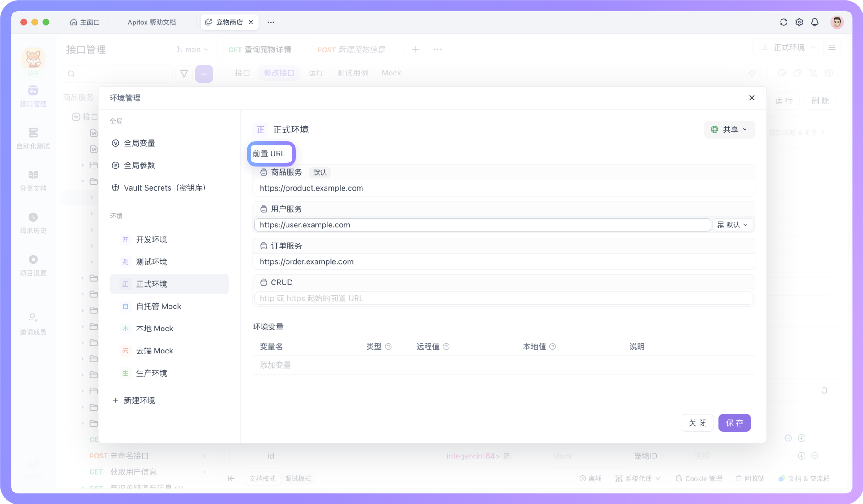
Task: Open the 正式环境 environment selector at top right
Action: click(789, 47)
